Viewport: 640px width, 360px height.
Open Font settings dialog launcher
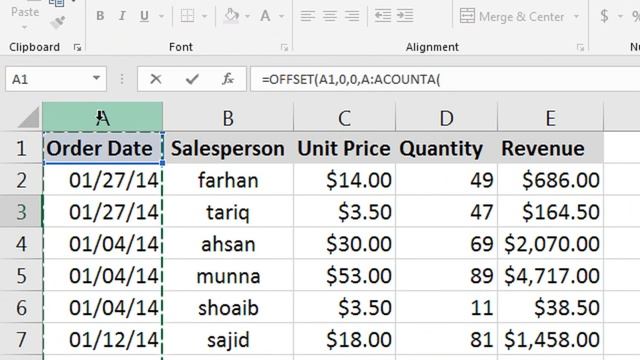pos(284,47)
